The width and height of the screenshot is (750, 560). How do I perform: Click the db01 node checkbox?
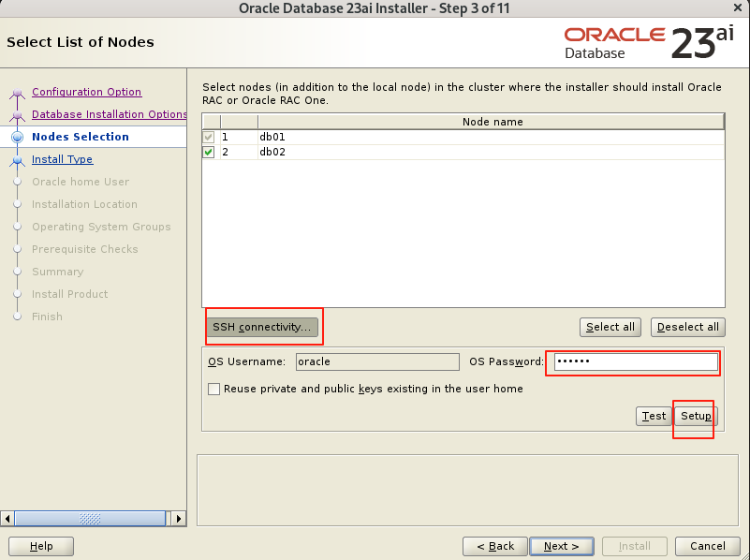click(209, 138)
